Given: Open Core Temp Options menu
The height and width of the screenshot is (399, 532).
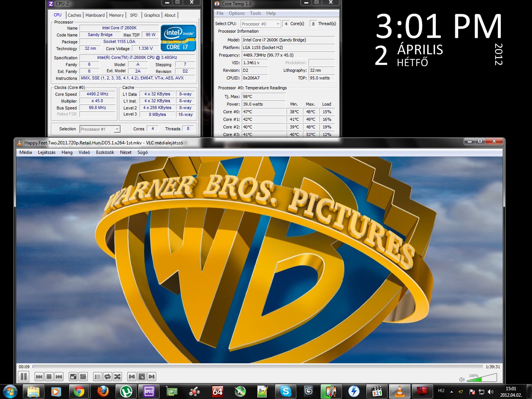Looking at the screenshot, I should pos(237,13).
